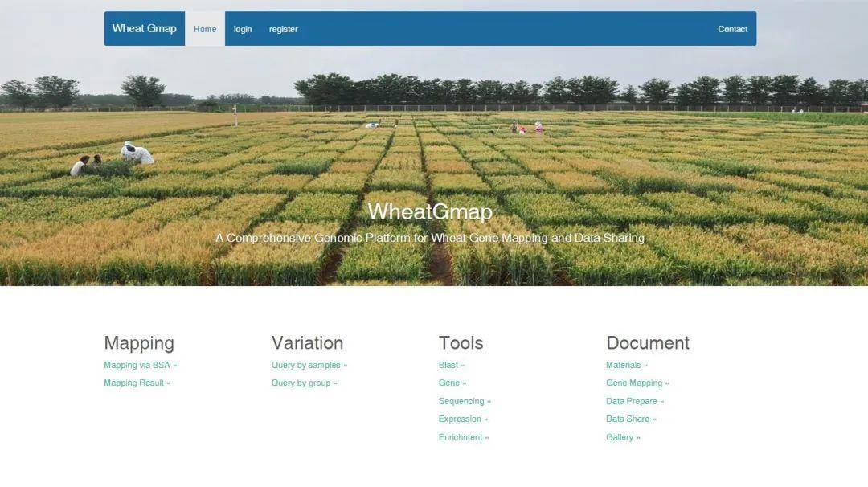Open Query by samples link
The height and width of the screenshot is (487, 868).
(309, 365)
